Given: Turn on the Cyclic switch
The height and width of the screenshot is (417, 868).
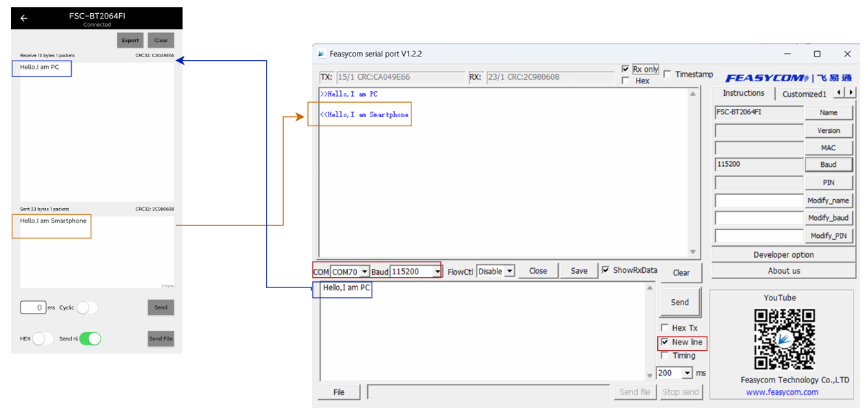Looking at the screenshot, I should pos(87,307).
